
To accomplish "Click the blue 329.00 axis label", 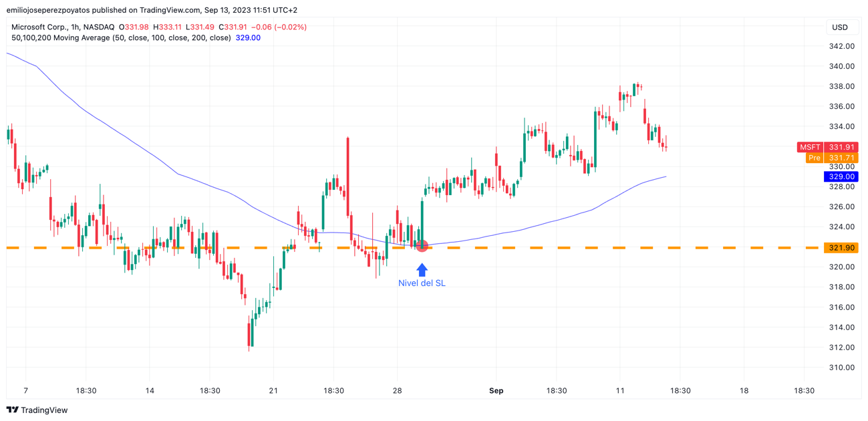I will [841, 177].
